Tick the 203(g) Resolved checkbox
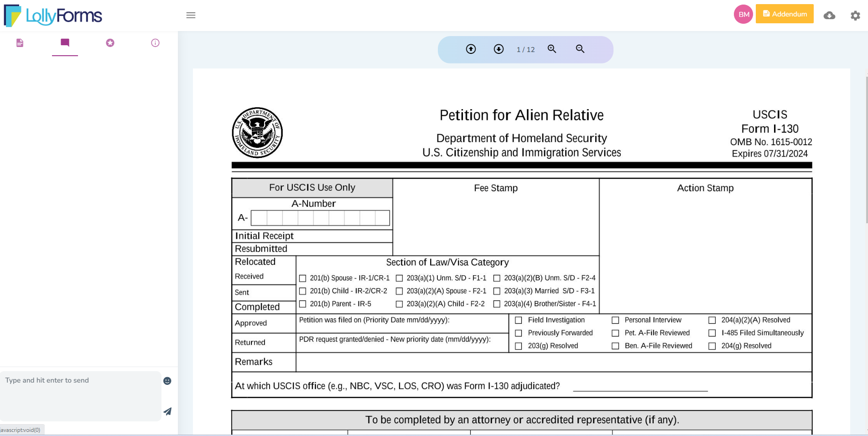This screenshot has width=868, height=436. [518, 346]
